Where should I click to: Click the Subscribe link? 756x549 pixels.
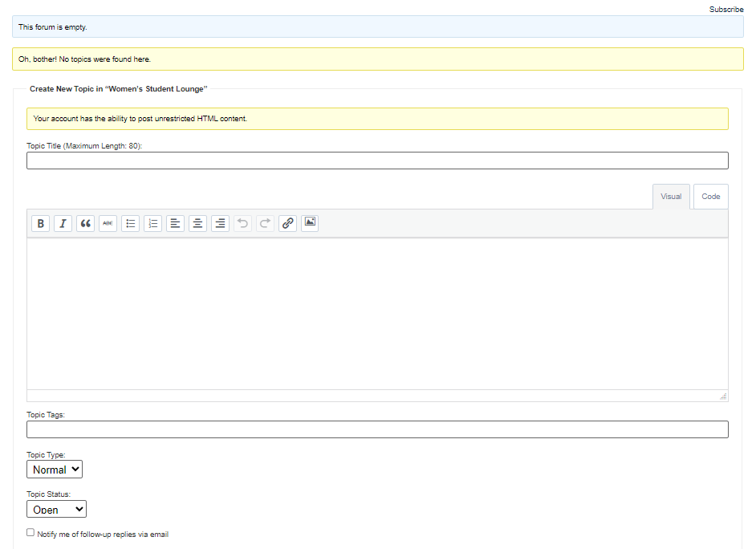[x=726, y=10]
